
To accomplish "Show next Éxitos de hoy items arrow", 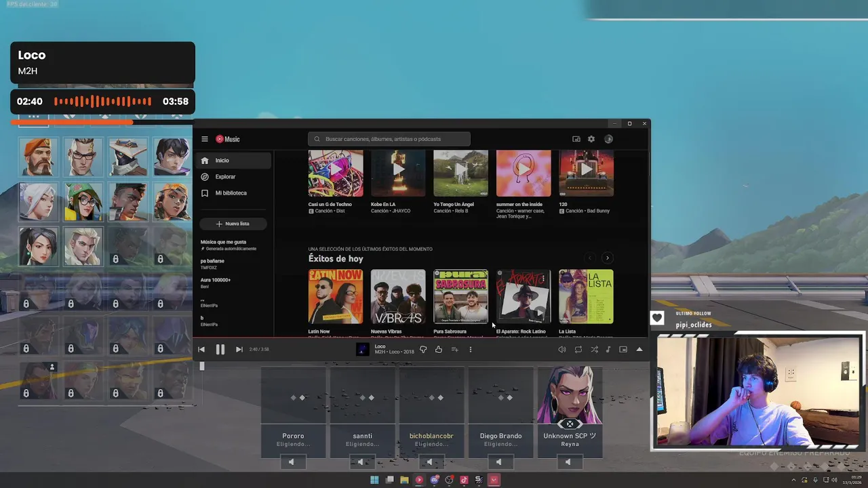I will 607,258.
